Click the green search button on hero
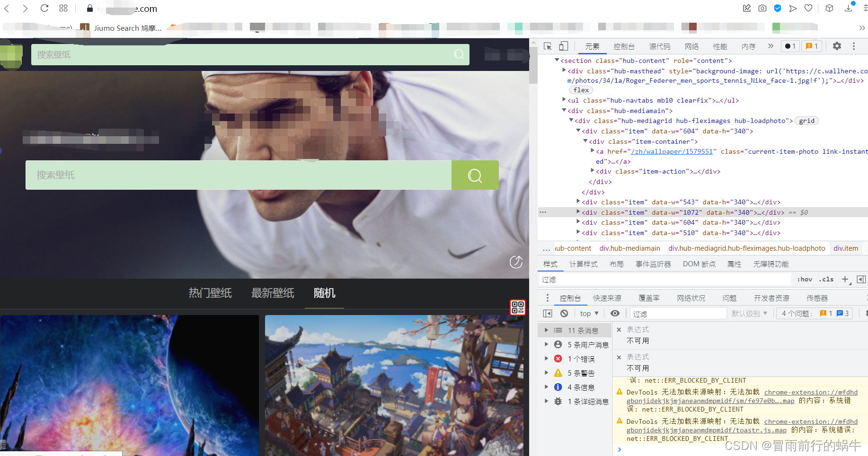 point(475,175)
